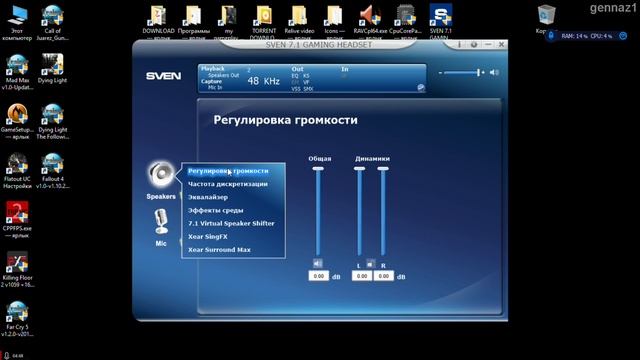Click the round icon at RAM/CPU widget end
The image size is (640, 360).
(623, 36)
